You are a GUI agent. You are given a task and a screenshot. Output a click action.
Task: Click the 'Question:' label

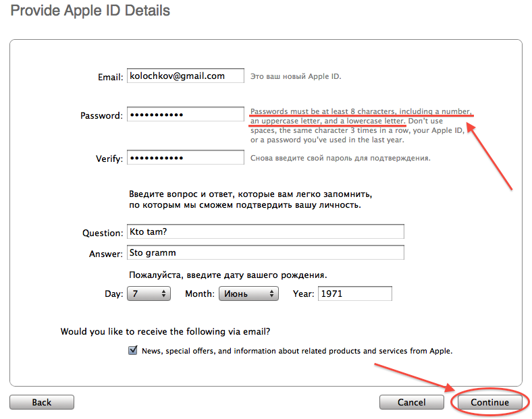[x=103, y=233]
